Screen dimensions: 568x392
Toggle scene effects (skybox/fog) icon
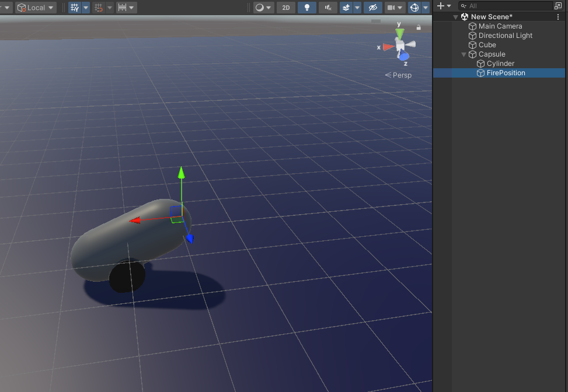coord(346,8)
